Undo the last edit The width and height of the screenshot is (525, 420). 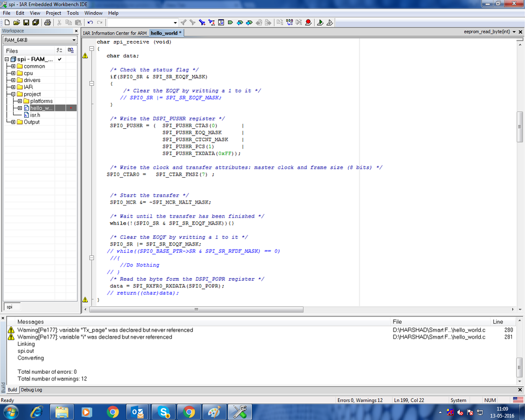click(x=90, y=23)
